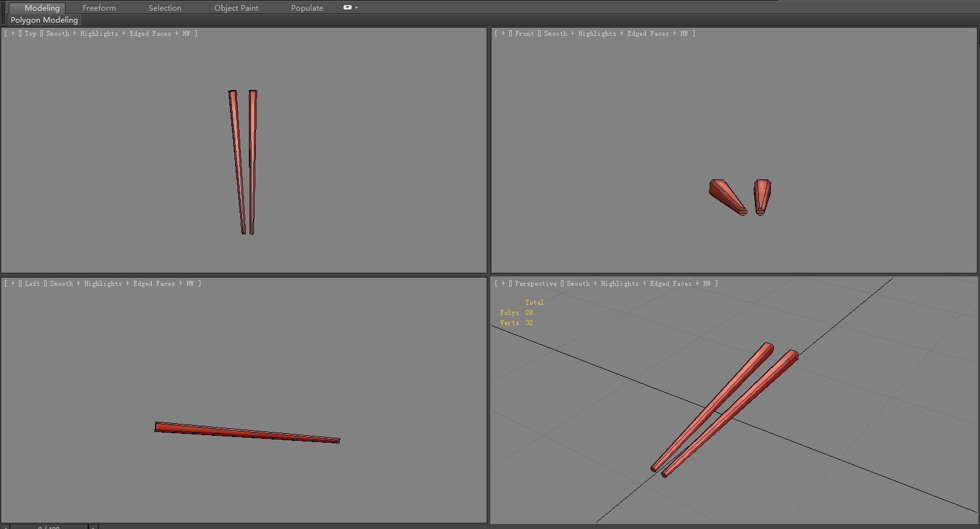Click the Front viewport name label
The image size is (980, 529).
tap(524, 33)
